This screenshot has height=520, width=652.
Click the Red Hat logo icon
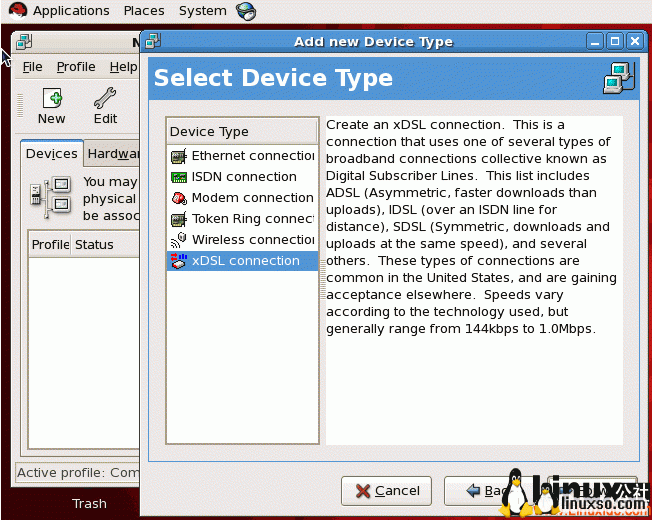tap(17, 10)
